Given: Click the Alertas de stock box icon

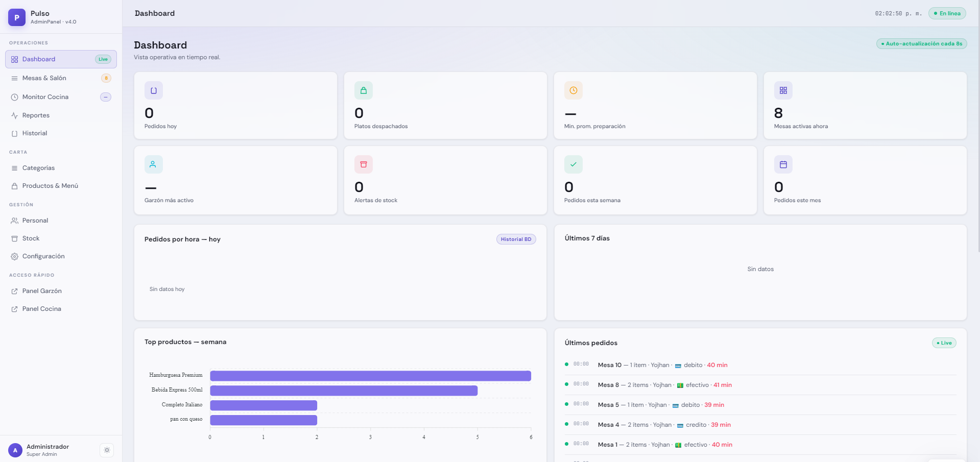Looking at the screenshot, I should click(x=364, y=164).
